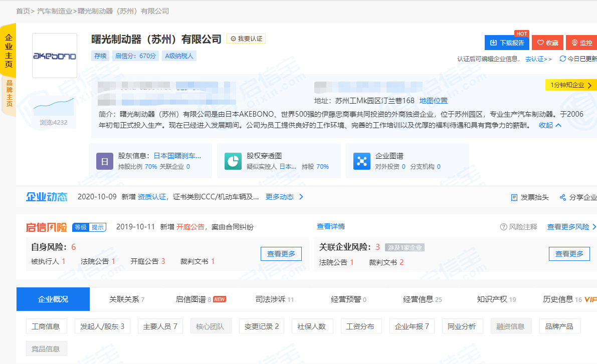Click the 分享企业 share icon
Screen dimensions: 597x364
coord(563,197)
